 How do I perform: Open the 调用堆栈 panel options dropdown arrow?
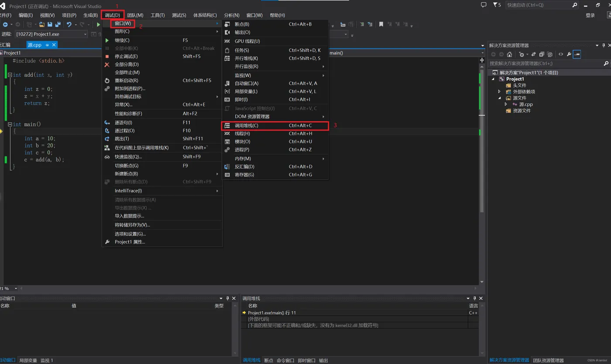[469, 298]
